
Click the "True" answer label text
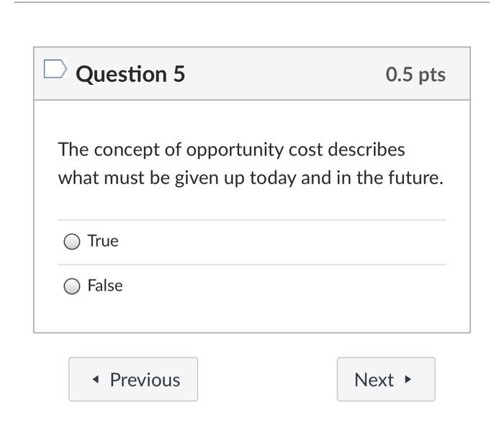click(103, 241)
